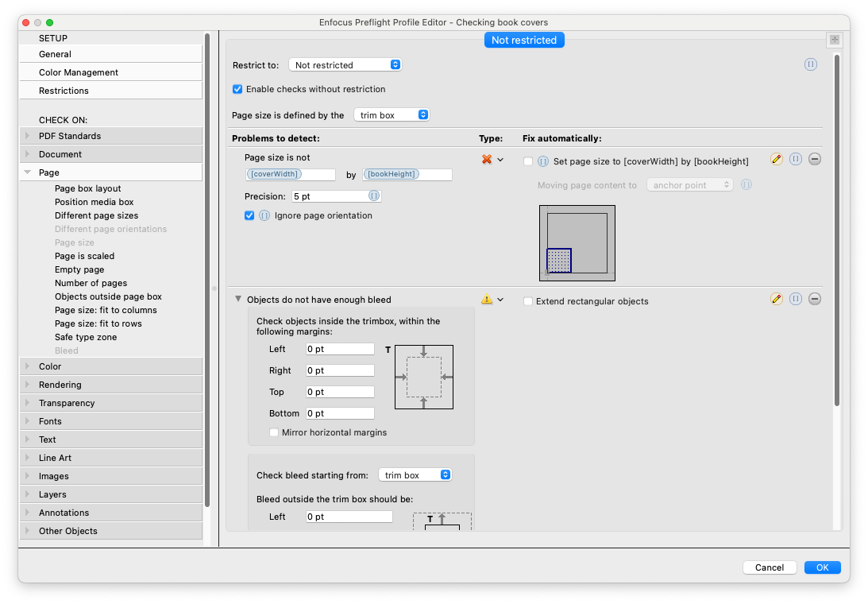This screenshot has height=604, width=868.
Task: Toggle Ignore page orientation checkbox
Action: pos(249,215)
